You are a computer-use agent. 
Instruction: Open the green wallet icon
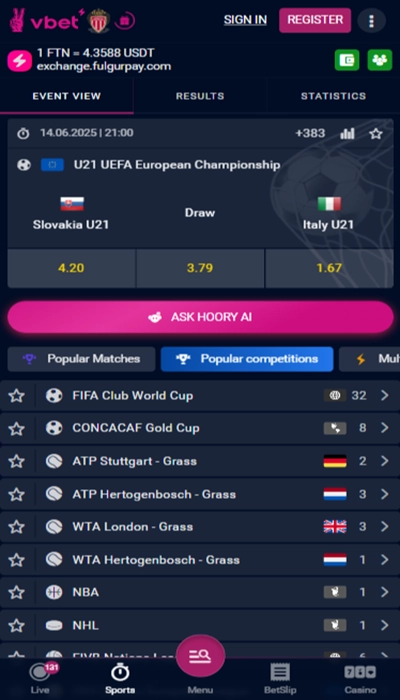coord(347,60)
